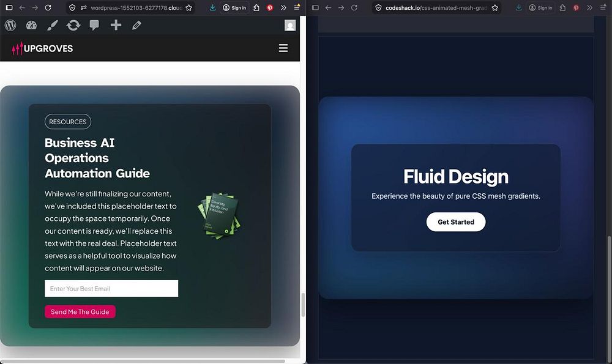
Task: Click Pinterest extension in left browser
Action: point(270,7)
